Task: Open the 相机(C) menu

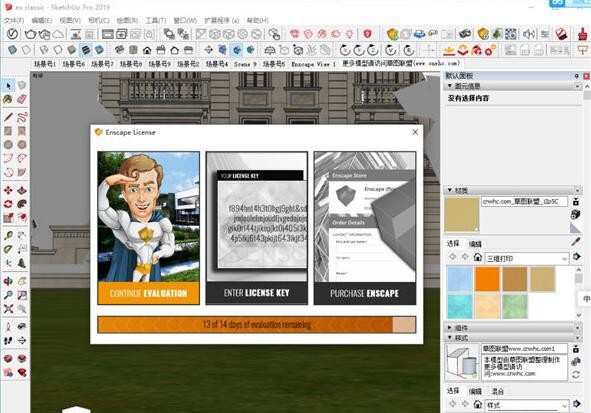Action: (x=98, y=20)
